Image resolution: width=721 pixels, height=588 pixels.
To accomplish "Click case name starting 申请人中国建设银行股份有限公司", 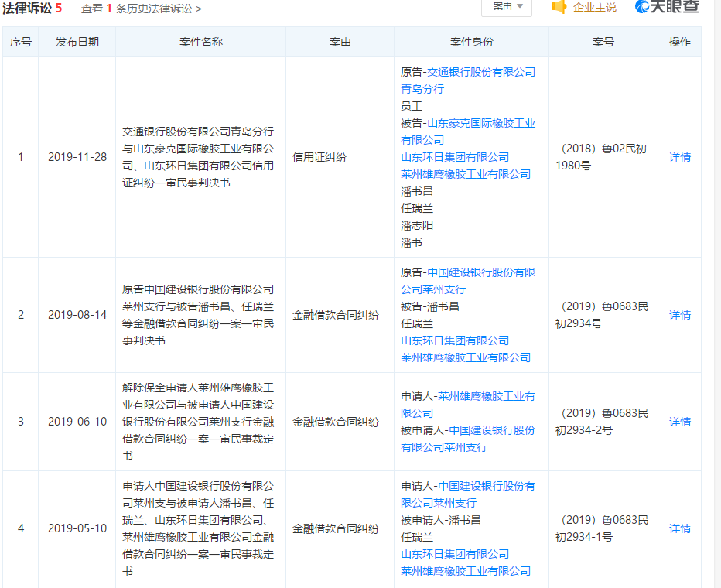I will 198,528.
